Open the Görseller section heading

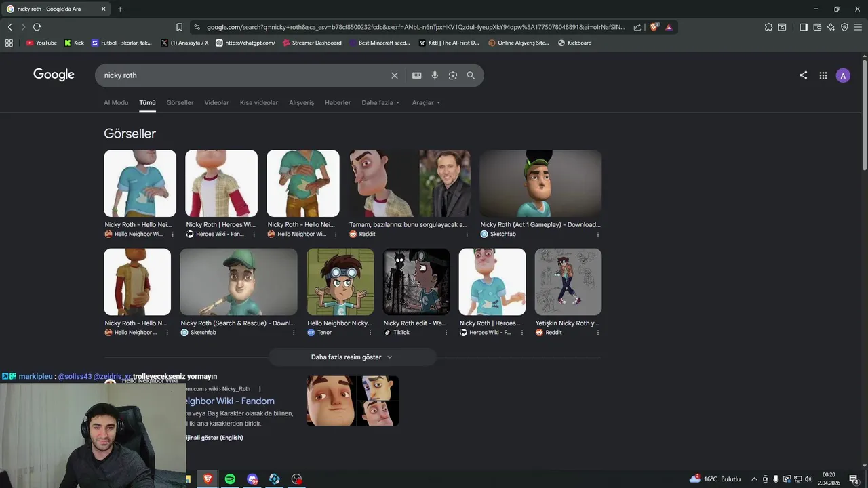tap(130, 134)
